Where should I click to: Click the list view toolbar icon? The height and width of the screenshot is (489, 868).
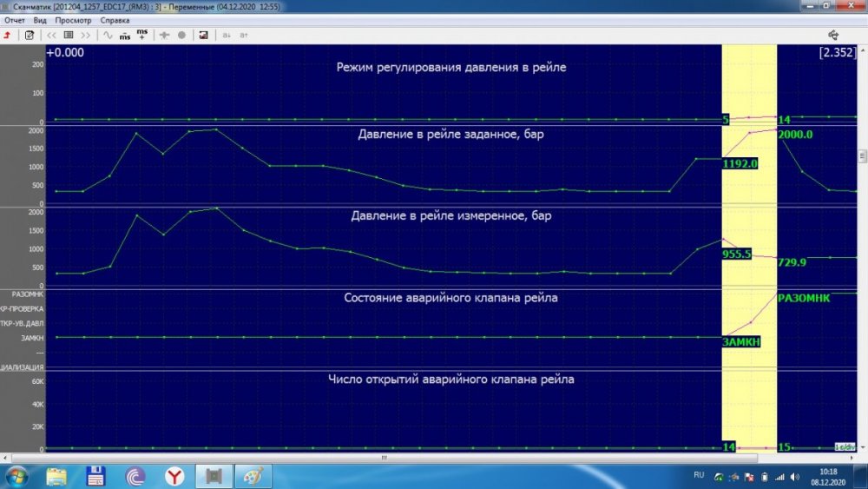tap(69, 35)
